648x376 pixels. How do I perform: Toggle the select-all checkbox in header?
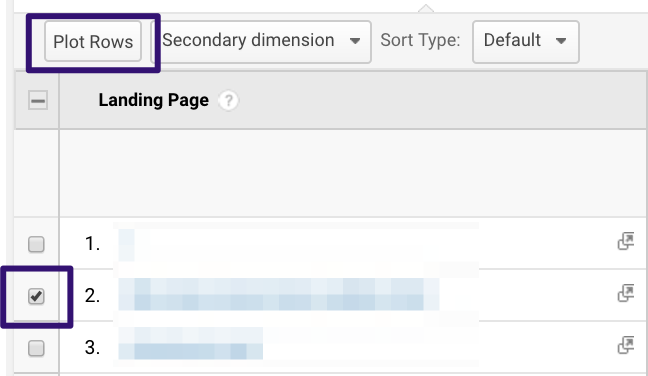[38, 100]
